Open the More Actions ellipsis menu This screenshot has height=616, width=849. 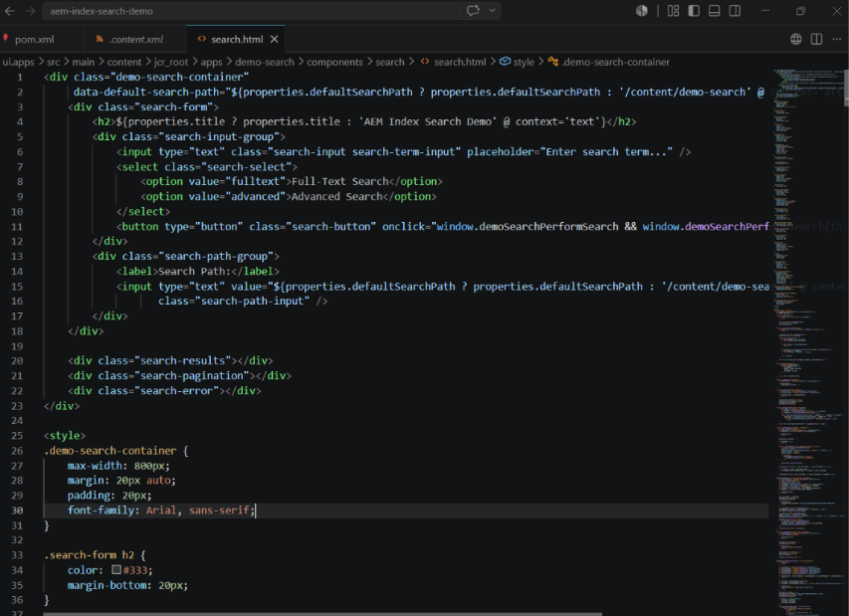tap(837, 39)
